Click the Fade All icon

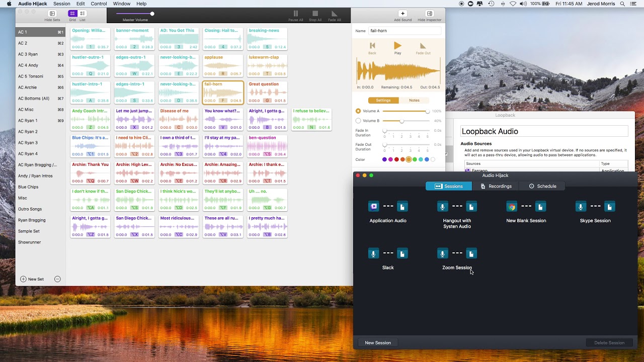click(x=334, y=14)
